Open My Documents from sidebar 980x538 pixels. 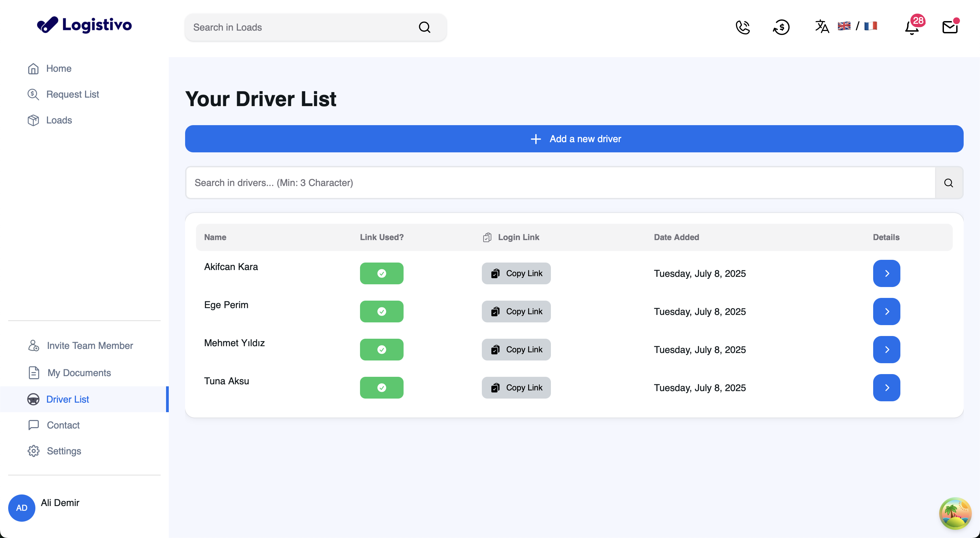tap(79, 373)
